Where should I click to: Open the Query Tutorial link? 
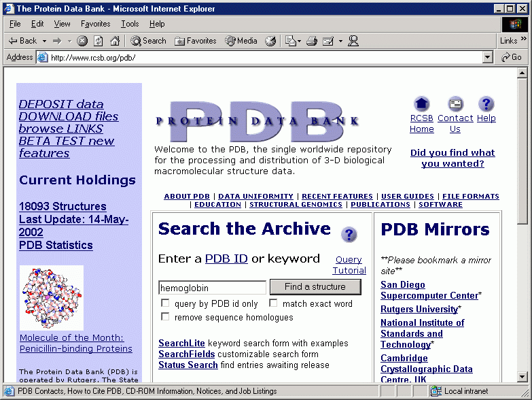349,265
